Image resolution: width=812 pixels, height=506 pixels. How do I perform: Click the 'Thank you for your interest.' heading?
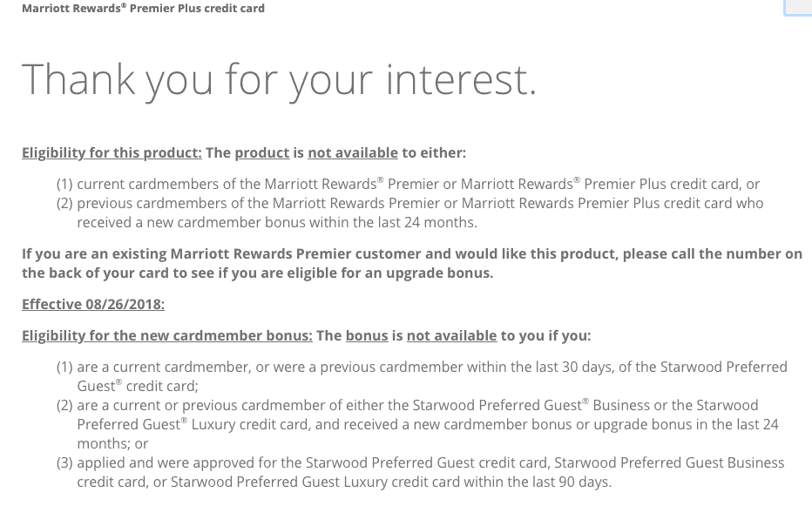[x=279, y=81]
